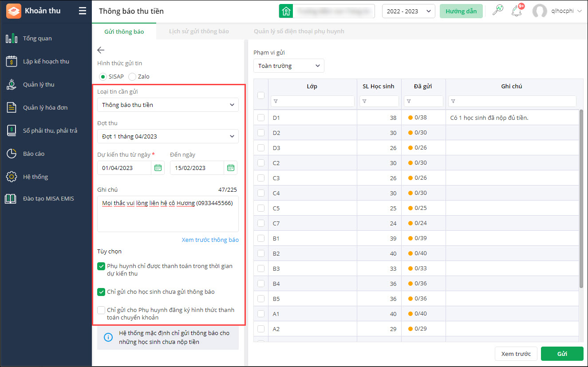Image resolution: width=588 pixels, height=367 pixels.
Task: Check the select-all header checkbox
Action: point(261,95)
